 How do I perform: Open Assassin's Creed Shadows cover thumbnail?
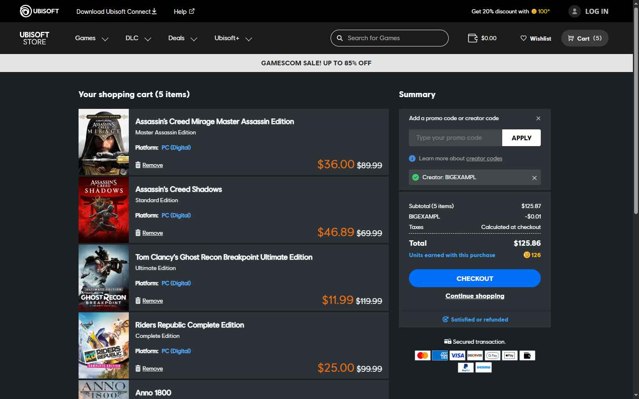pos(104,210)
